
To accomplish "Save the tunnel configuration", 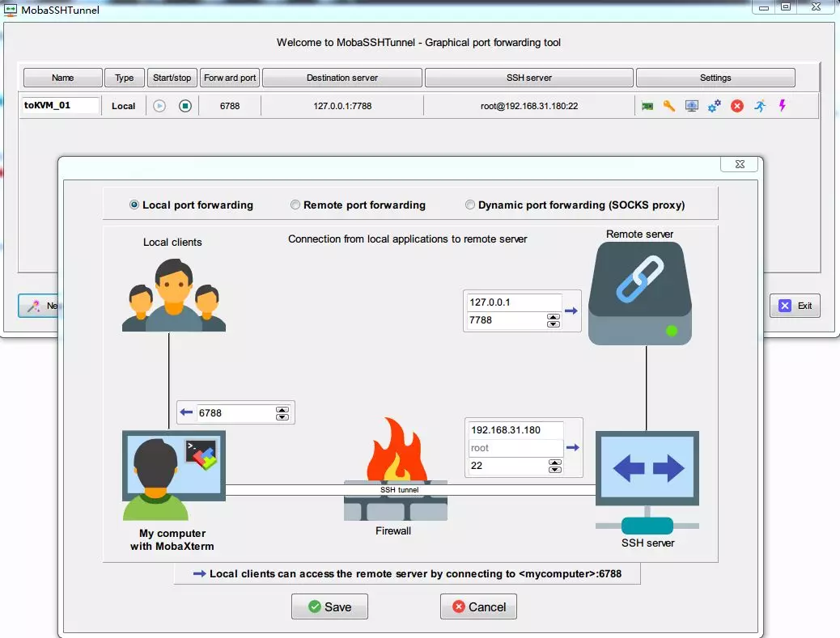I will pos(329,606).
